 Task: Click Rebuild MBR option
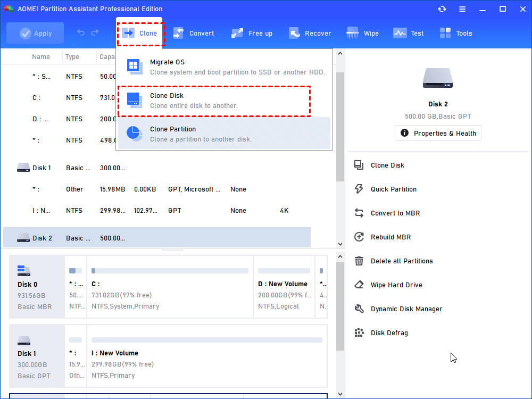(391, 237)
